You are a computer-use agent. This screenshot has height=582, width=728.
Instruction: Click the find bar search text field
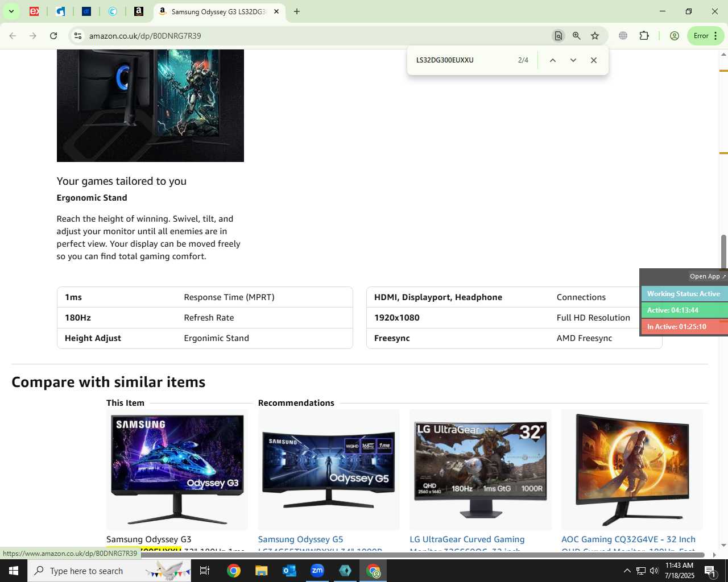click(464, 60)
